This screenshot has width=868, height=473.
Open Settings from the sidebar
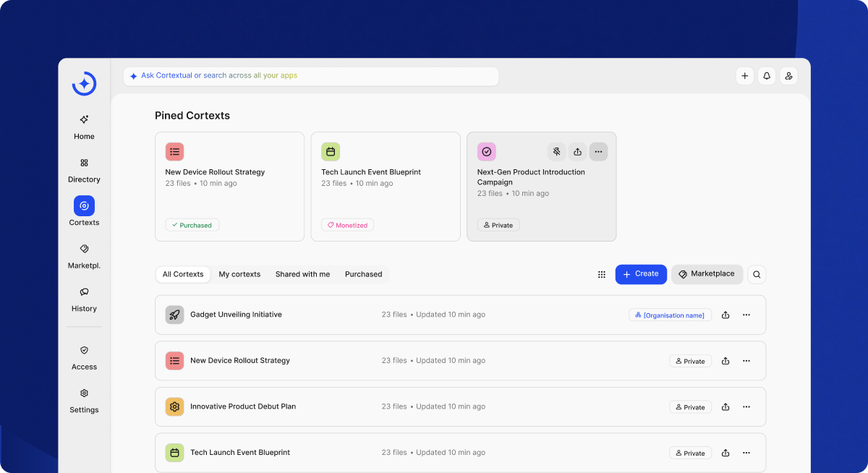point(84,400)
